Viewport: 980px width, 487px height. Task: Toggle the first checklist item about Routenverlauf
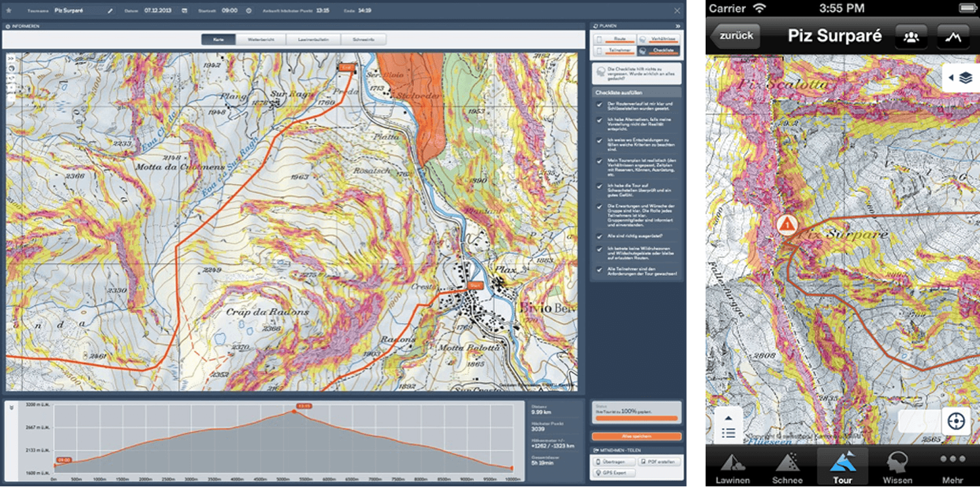pyautogui.click(x=600, y=104)
